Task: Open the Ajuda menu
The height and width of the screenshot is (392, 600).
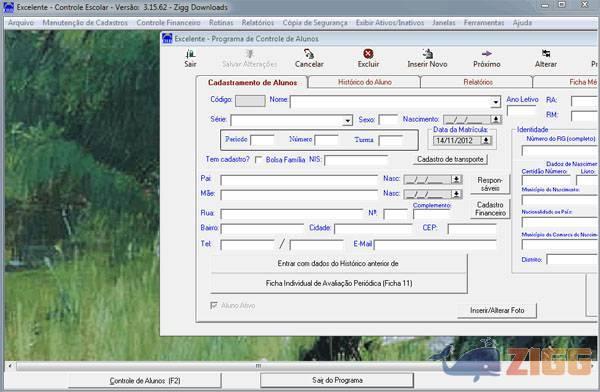Action: coord(522,23)
